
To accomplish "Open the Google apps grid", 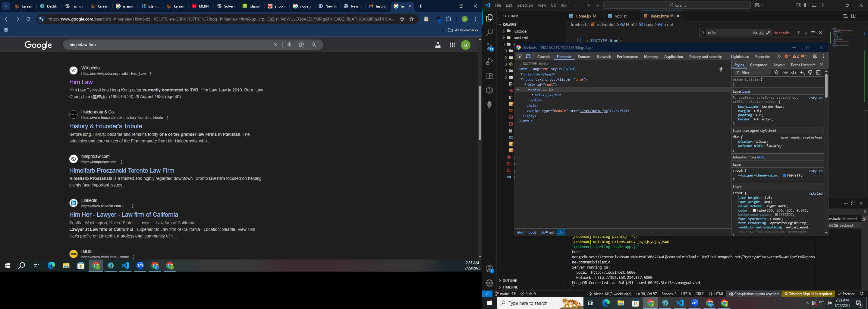I will (x=452, y=45).
